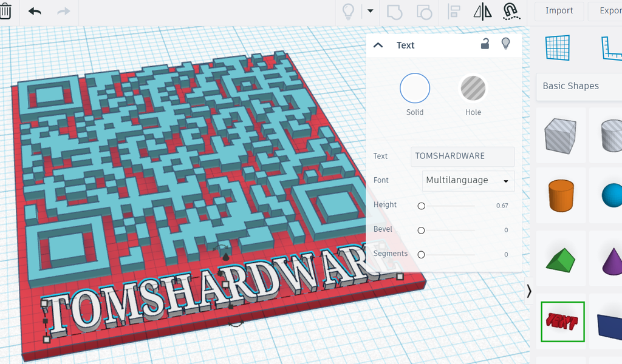The width and height of the screenshot is (622, 364).
Task: Group the selected shapes
Action: [x=395, y=11]
